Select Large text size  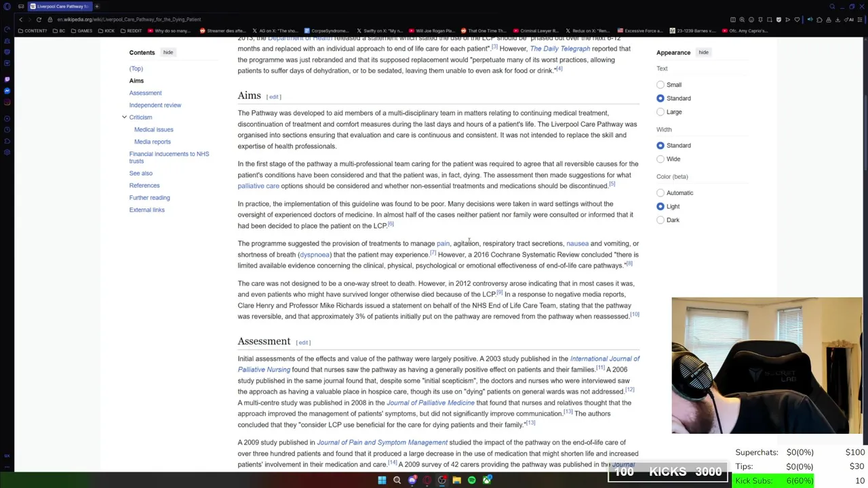click(660, 112)
